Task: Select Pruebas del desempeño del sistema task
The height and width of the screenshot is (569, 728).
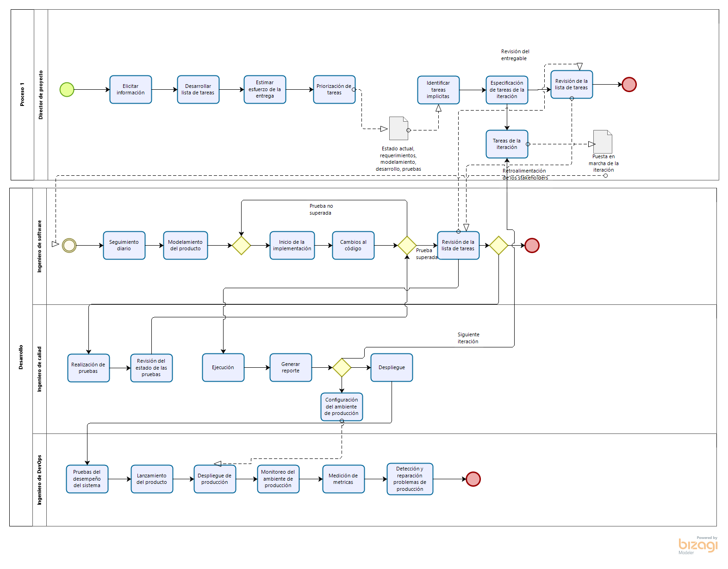Action: [x=87, y=479]
